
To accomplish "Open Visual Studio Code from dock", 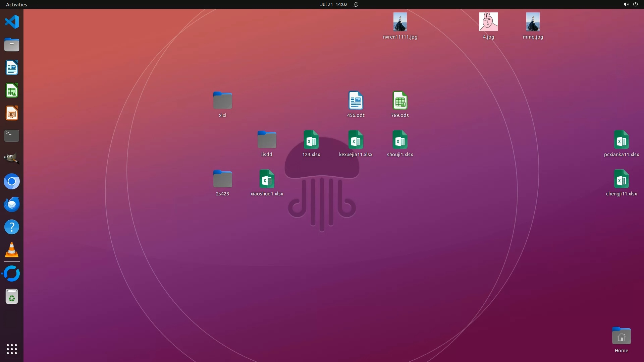I will [12, 22].
